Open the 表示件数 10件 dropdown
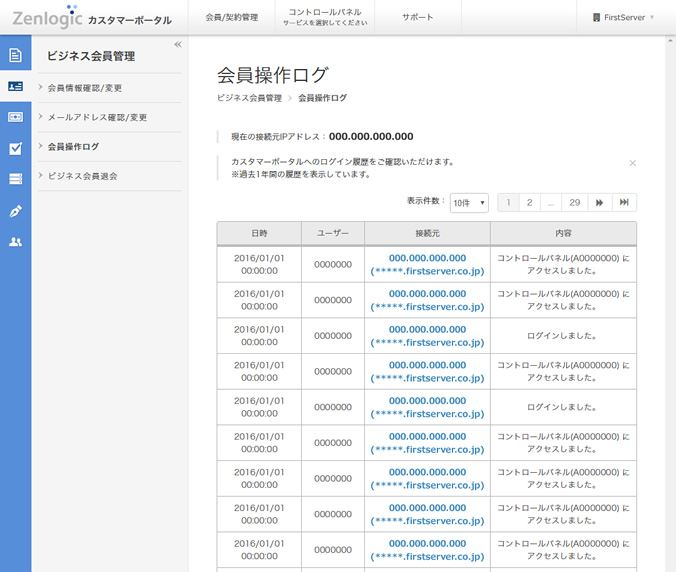 tap(468, 203)
